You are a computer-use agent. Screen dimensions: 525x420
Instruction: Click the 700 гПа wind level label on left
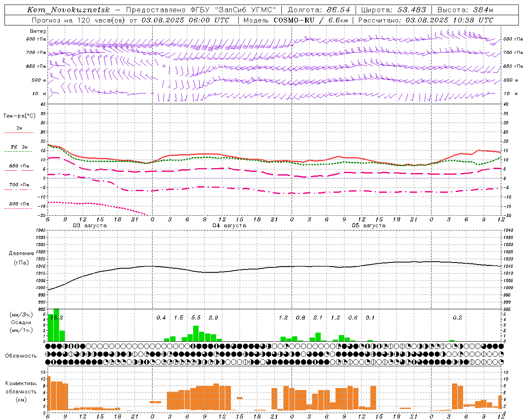pos(36,52)
